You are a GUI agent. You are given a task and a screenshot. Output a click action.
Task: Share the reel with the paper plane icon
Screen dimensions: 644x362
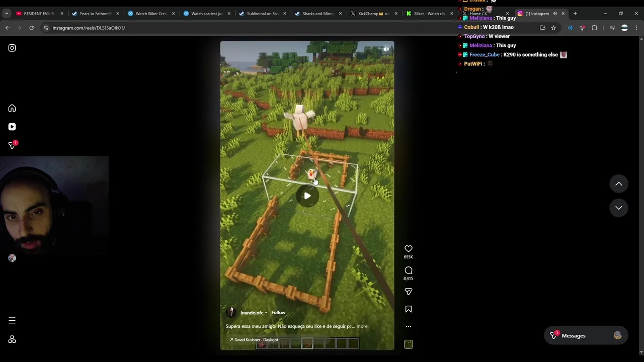[x=409, y=292]
